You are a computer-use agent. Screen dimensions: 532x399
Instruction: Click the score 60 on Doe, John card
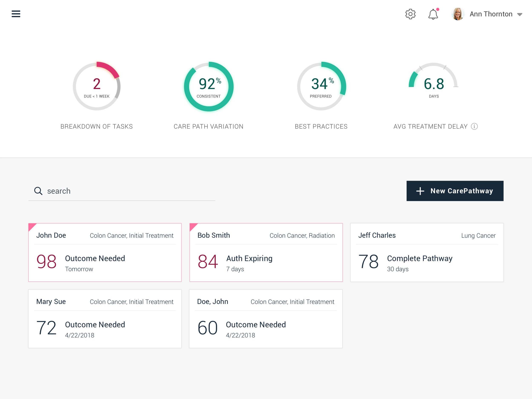[207, 328]
